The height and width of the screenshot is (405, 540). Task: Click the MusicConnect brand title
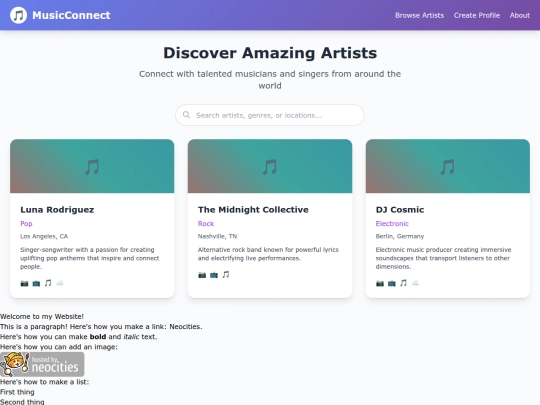tap(71, 15)
